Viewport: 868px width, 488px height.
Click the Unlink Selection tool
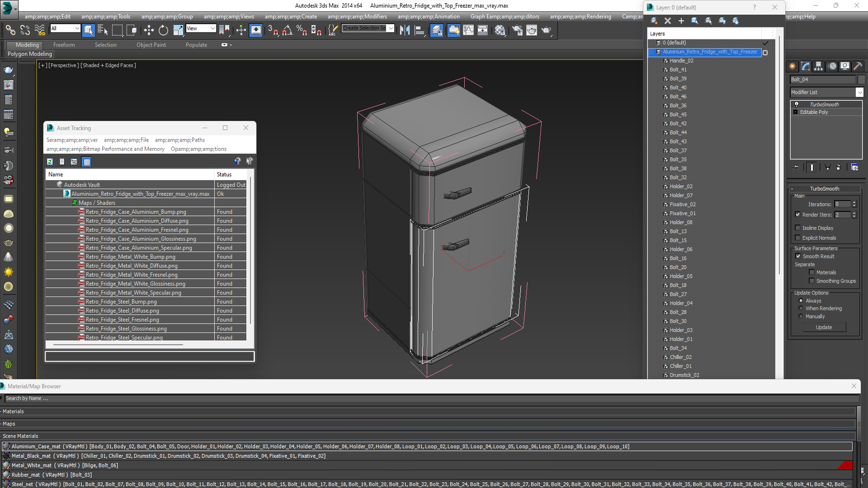tap(25, 30)
